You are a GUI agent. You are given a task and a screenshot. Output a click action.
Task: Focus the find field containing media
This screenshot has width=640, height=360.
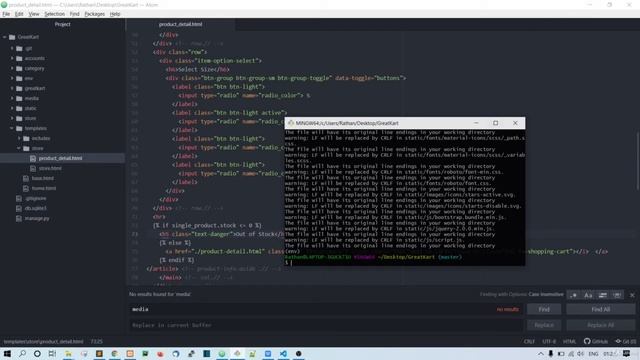(x=325, y=309)
